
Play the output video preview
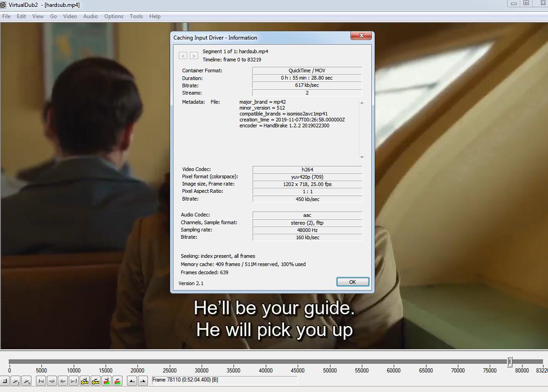click(x=26, y=381)
